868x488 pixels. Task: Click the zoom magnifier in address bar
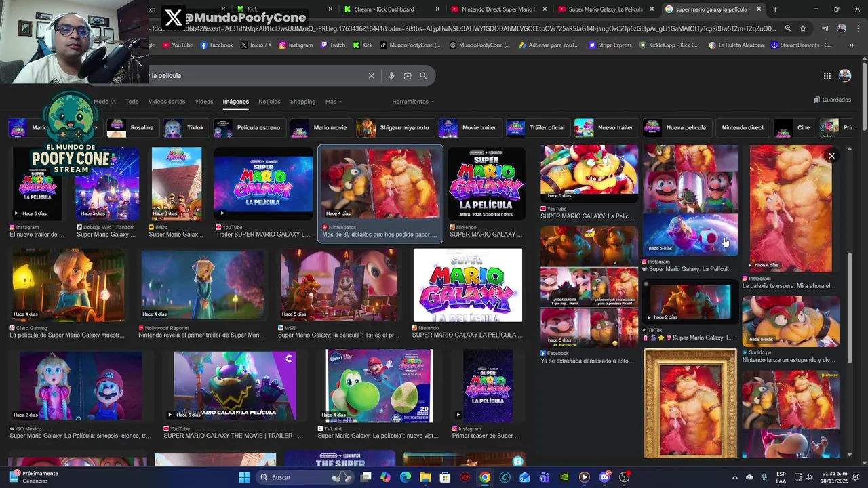click(x=788, y=28)
